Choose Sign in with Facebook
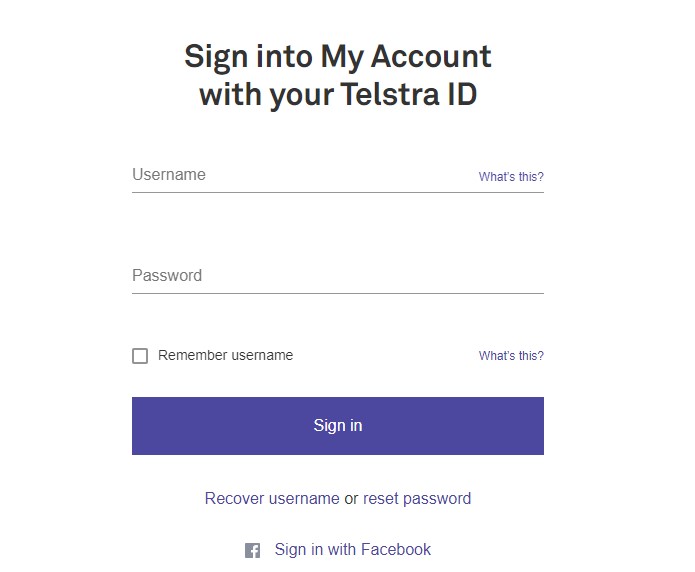The width and height of the screenshot is (695, 572). 352,549
